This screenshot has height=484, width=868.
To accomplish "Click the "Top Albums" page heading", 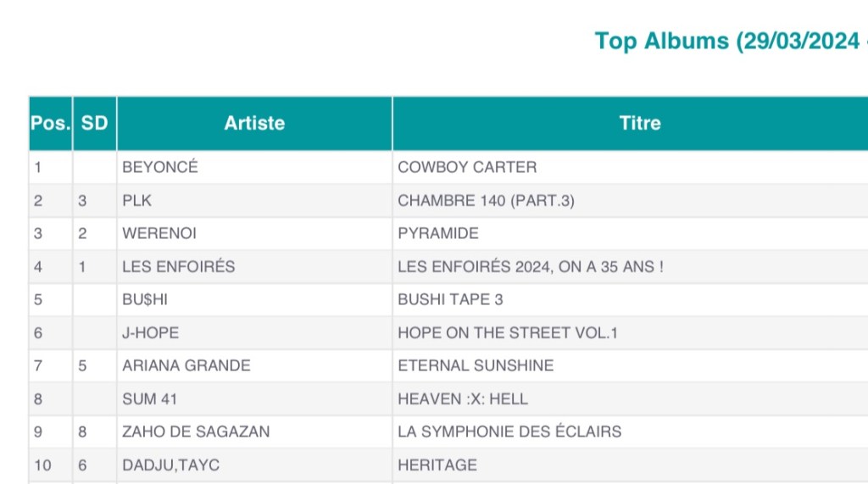I will pos(729,41).
